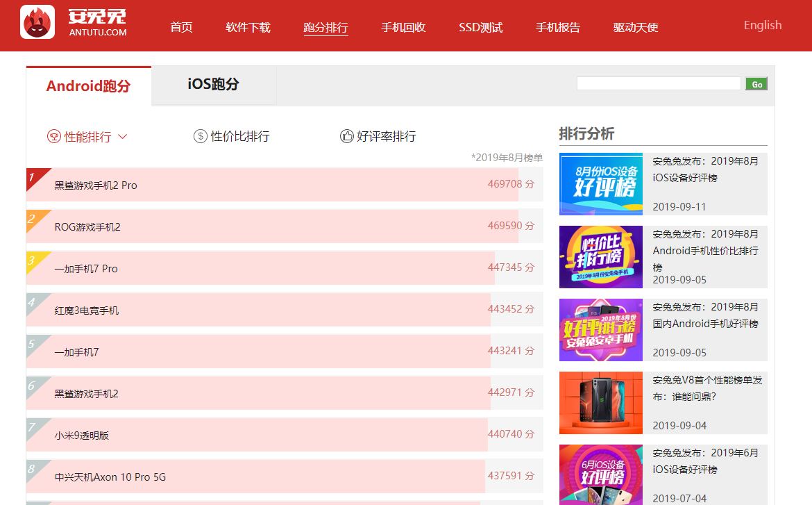Select the 红魔3电竞手机 row
Viewport: 812px width, 505px height.
tap(285, 310)
